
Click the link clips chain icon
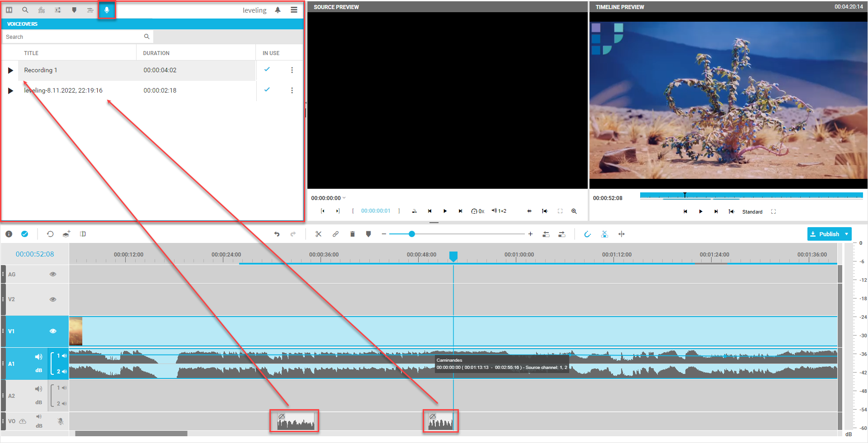335,234
